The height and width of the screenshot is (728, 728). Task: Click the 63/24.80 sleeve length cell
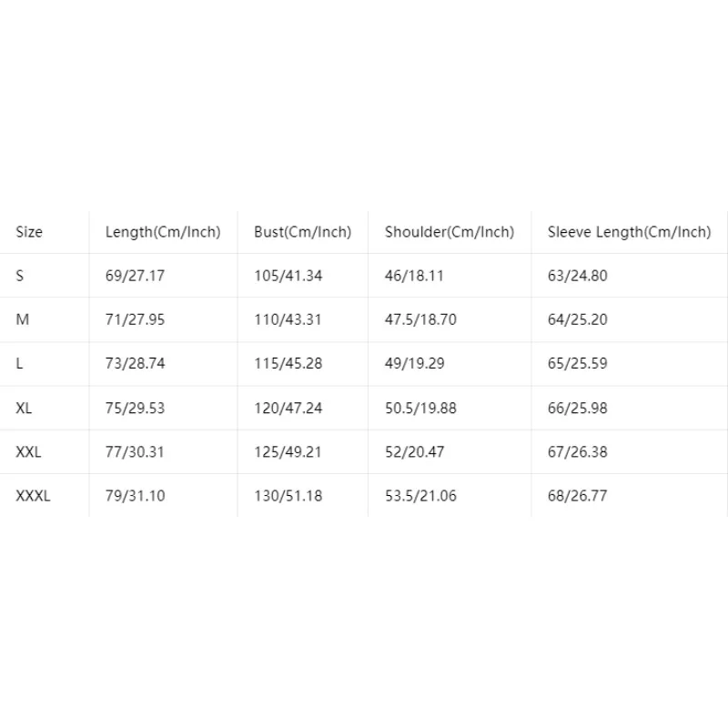578,276
